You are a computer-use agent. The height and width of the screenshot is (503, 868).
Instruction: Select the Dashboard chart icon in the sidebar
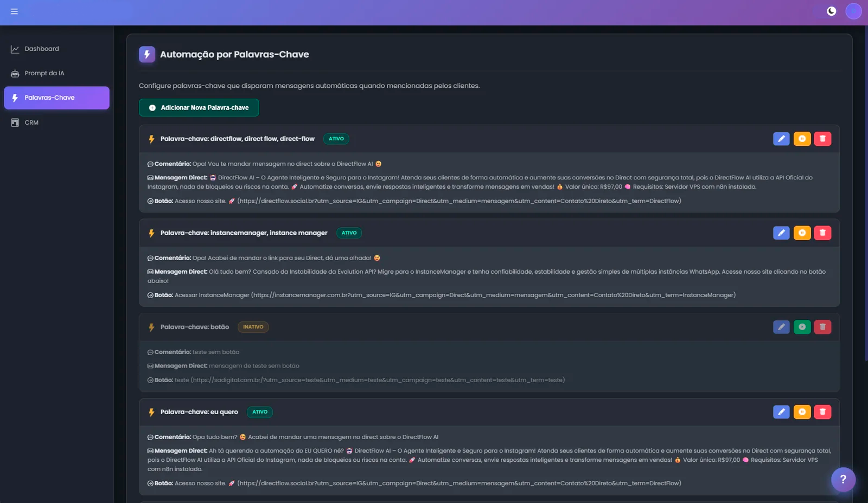[15, 48]
